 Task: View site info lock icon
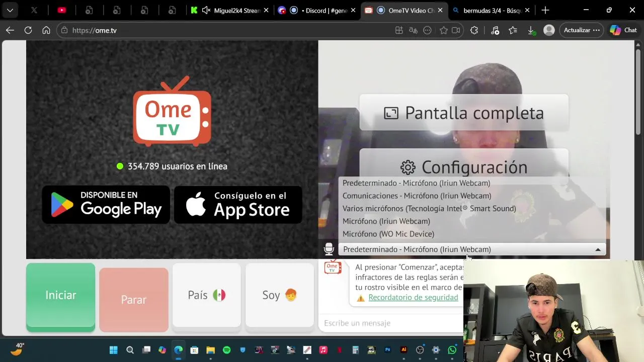click(x=64, y=30)
